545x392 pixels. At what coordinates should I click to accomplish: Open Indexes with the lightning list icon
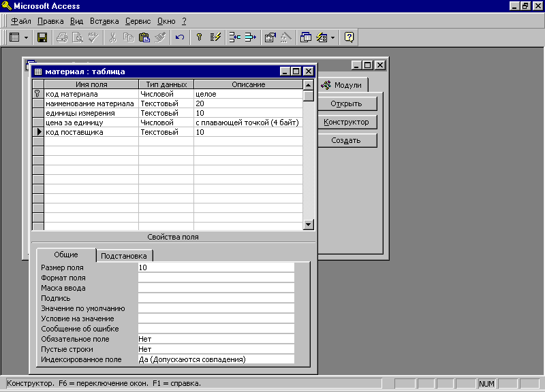[215, 37]
